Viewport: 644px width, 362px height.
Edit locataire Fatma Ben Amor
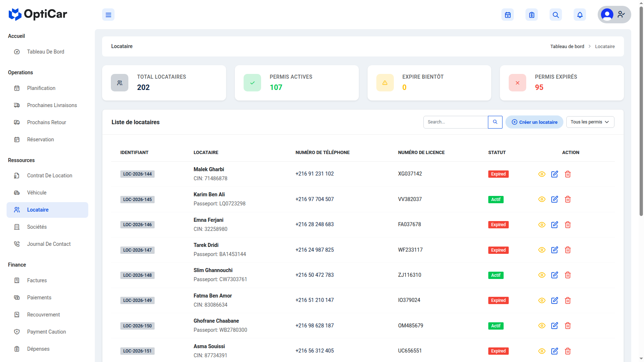pos(555,300)
